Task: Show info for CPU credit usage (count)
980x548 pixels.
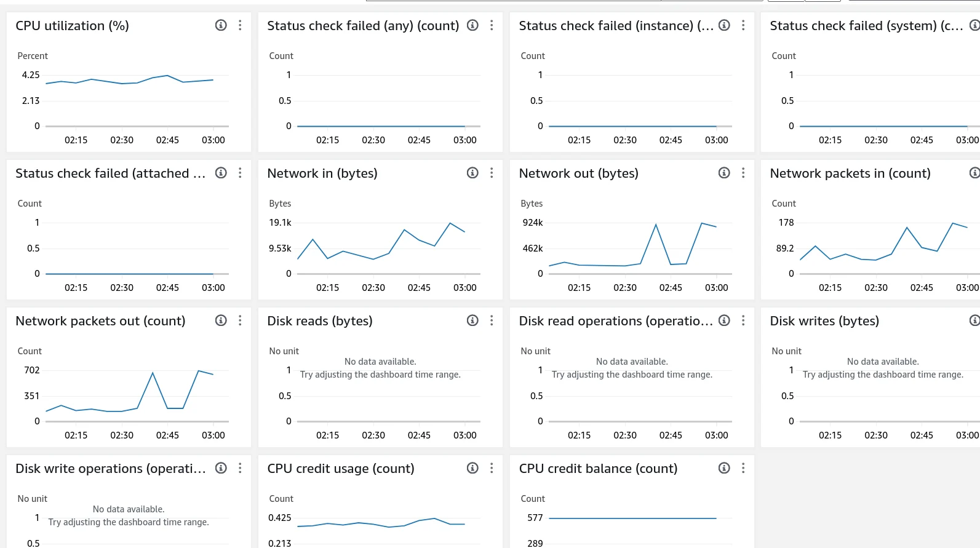Action: click(x=472, y=468)
